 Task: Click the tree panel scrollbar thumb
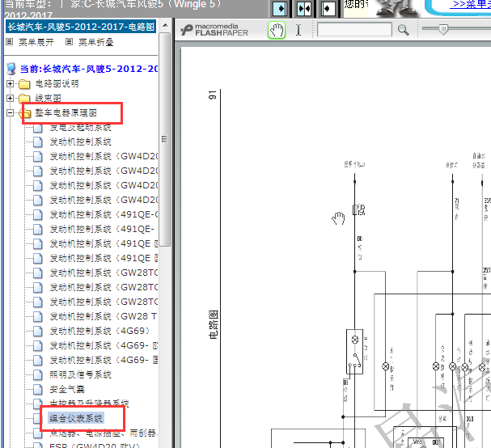click(165, 139)
